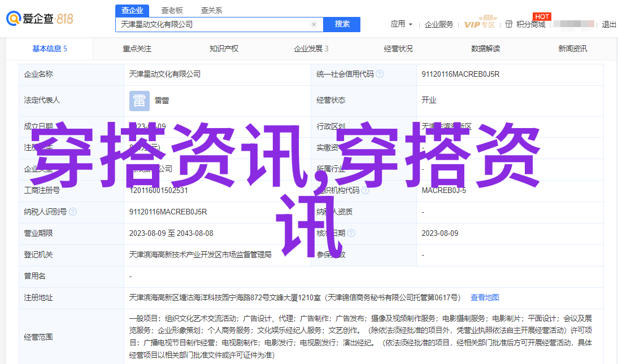Viewport: 618px width, 364px height.
Task: Click the 开业 operating status value
Action: tap(429, 100)
